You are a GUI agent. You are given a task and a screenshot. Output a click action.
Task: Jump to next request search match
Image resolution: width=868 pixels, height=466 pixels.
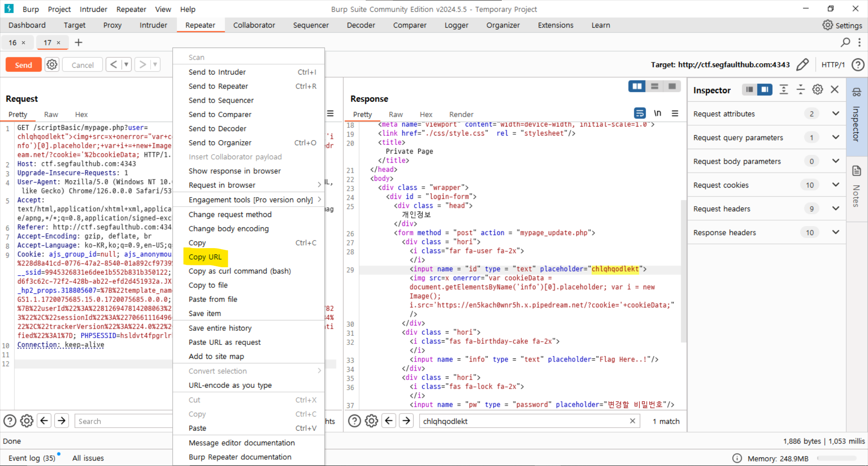[x=62, y=421]
